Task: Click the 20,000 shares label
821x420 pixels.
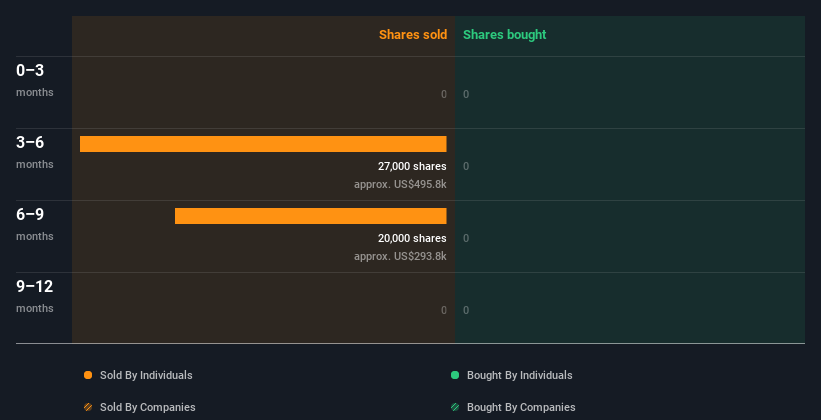Action: point(412,238)
